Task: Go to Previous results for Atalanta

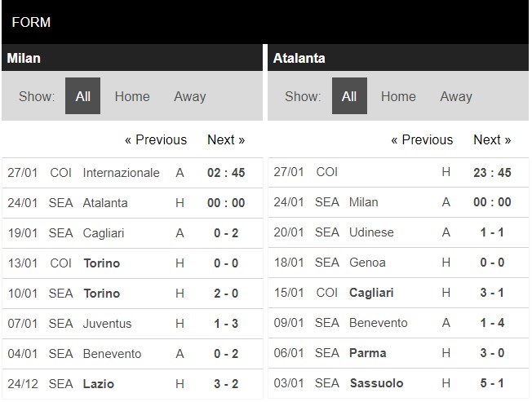Action: (x=422, y=139)
